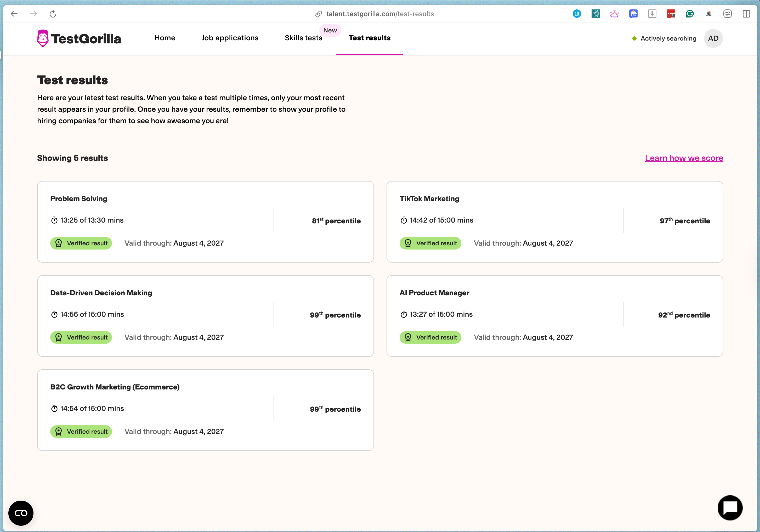Go back with the browser arrow

point(14,14)
